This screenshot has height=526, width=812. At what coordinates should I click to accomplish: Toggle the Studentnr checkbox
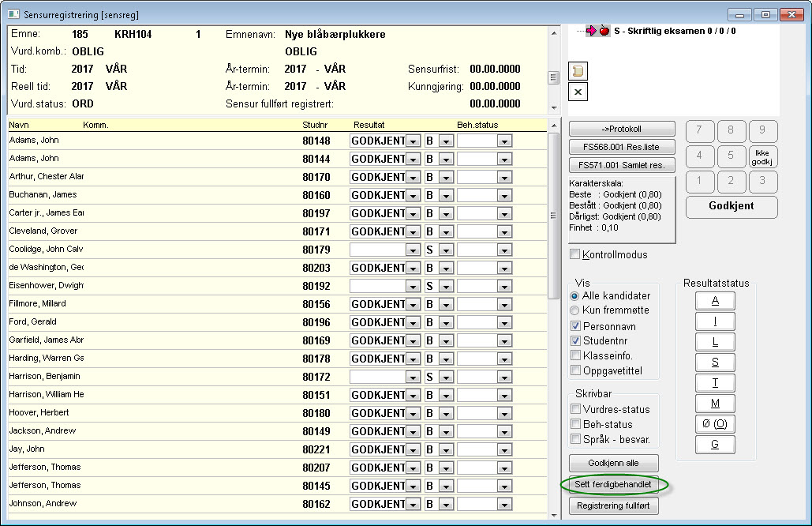coord(575,340)
